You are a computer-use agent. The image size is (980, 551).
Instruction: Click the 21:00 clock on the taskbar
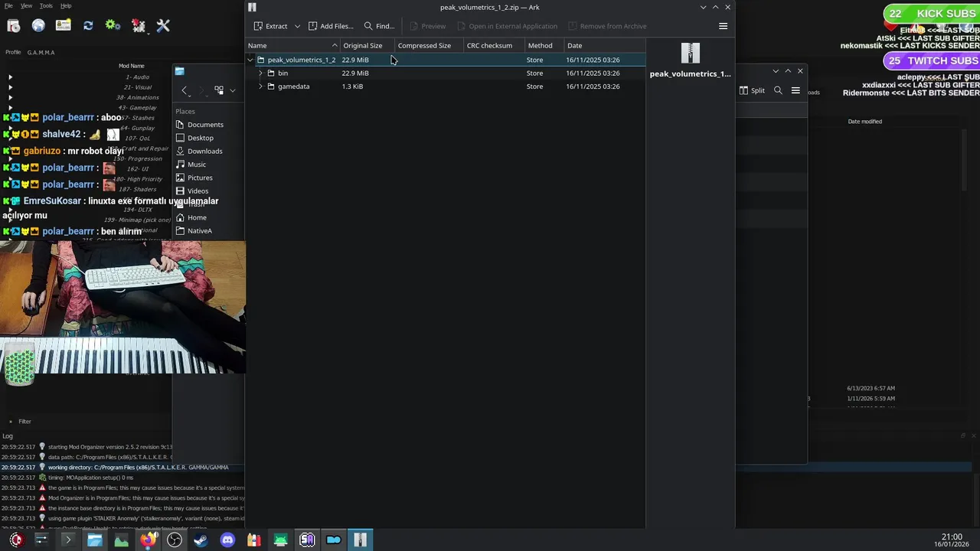(952, 537)
